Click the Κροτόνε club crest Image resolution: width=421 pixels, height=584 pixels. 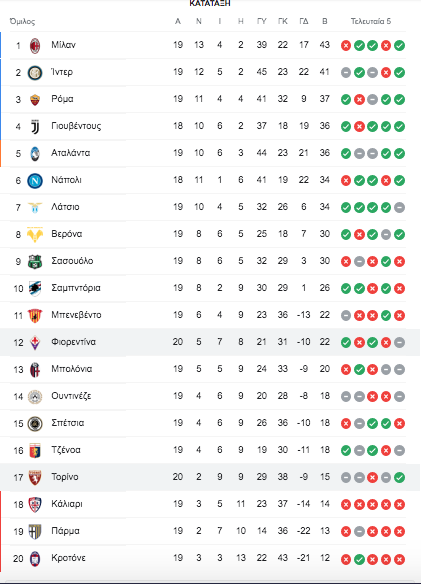point(35,558)
